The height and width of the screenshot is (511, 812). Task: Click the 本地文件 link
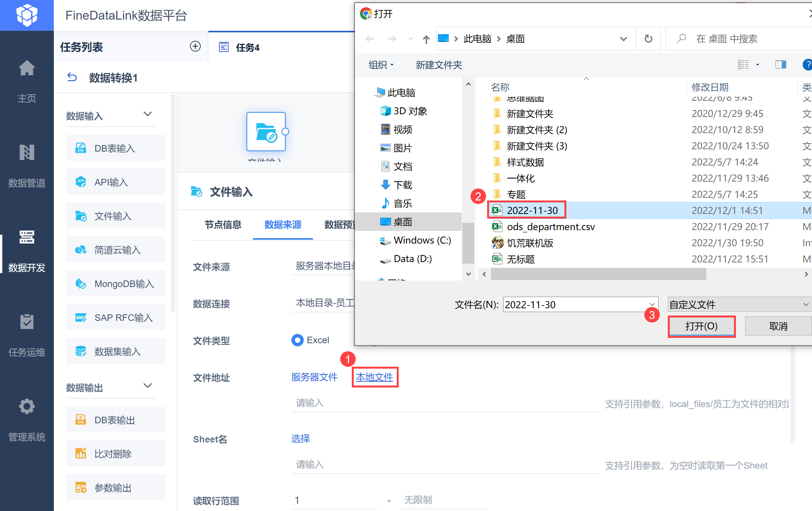(374, 377)
